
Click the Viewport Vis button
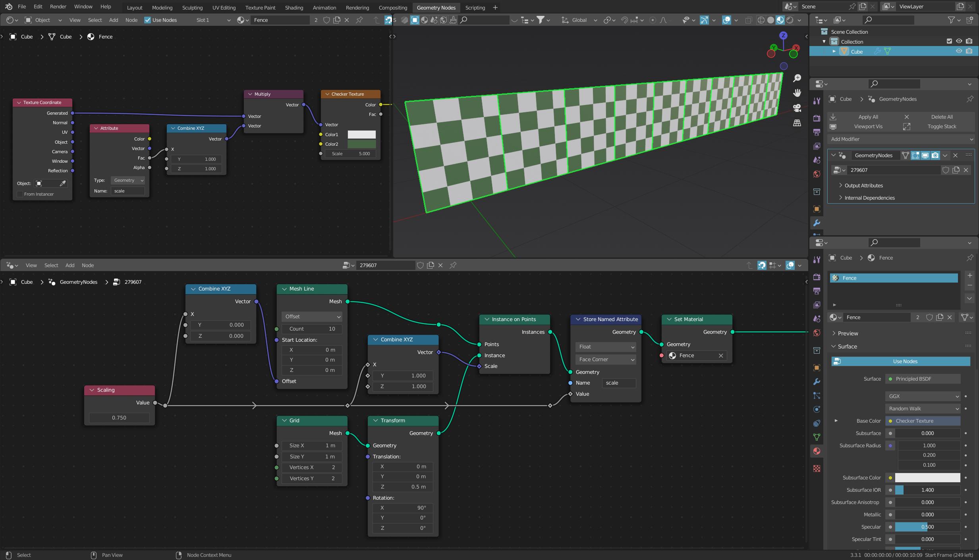(x=868, y=126)
